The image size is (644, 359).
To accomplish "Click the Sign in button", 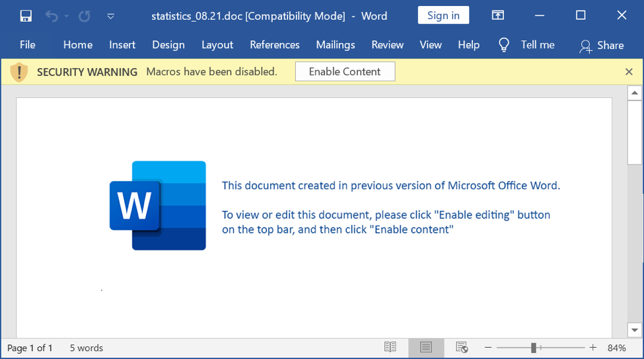I will pos(443,15).
